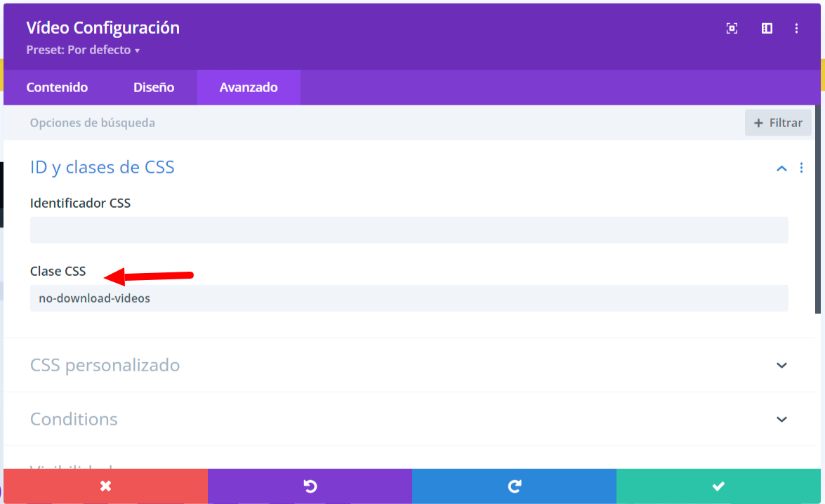Focus the Opciones de búsqueda search field
This screenshot has height=504, width=825.
click(374, 123)
